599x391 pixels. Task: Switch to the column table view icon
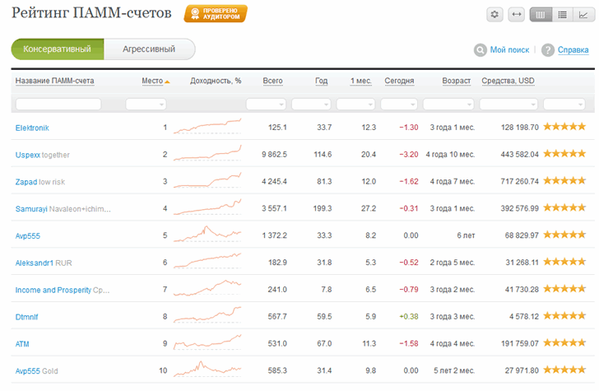tap(541, 15)
